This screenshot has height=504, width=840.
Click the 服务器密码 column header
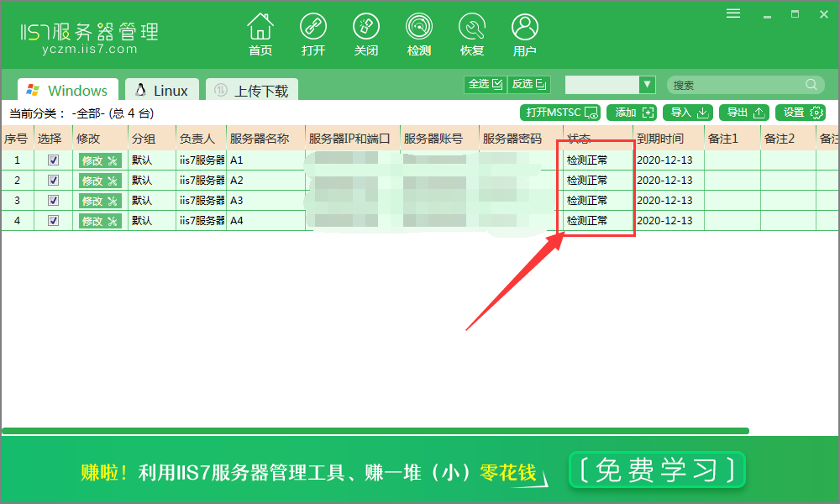521,139
